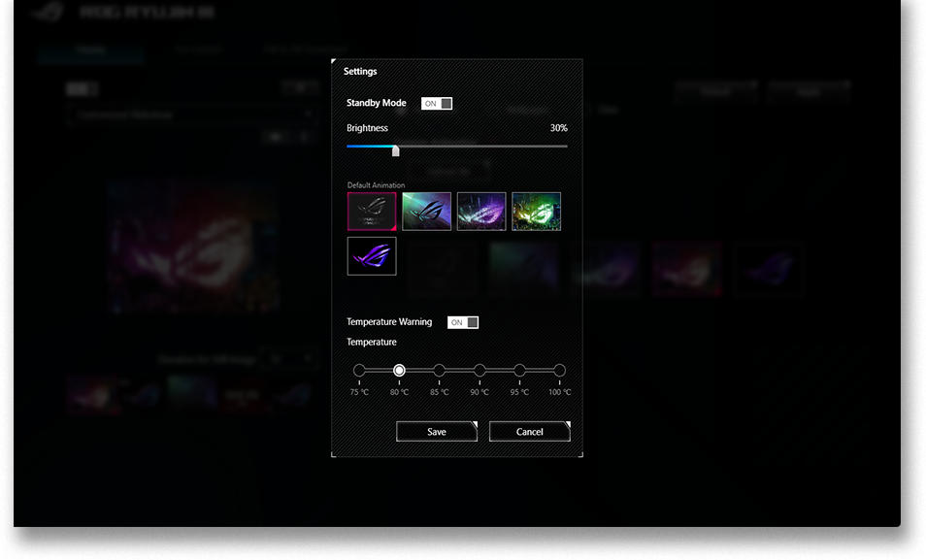This screenshot has width=926, height=560.
Task: Set temperature warning to 75 °C
Action: (359, 371)
